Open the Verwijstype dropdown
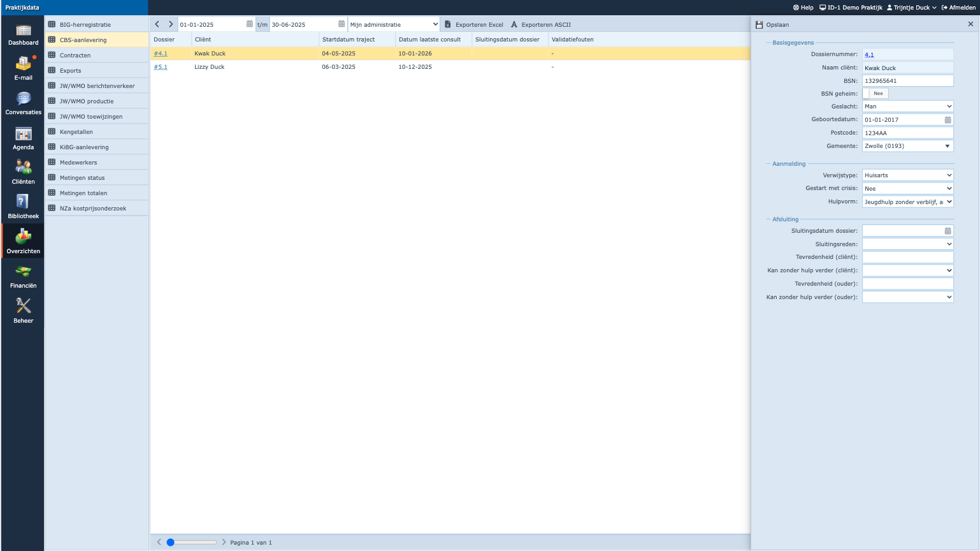 click(x=907, y=175)
